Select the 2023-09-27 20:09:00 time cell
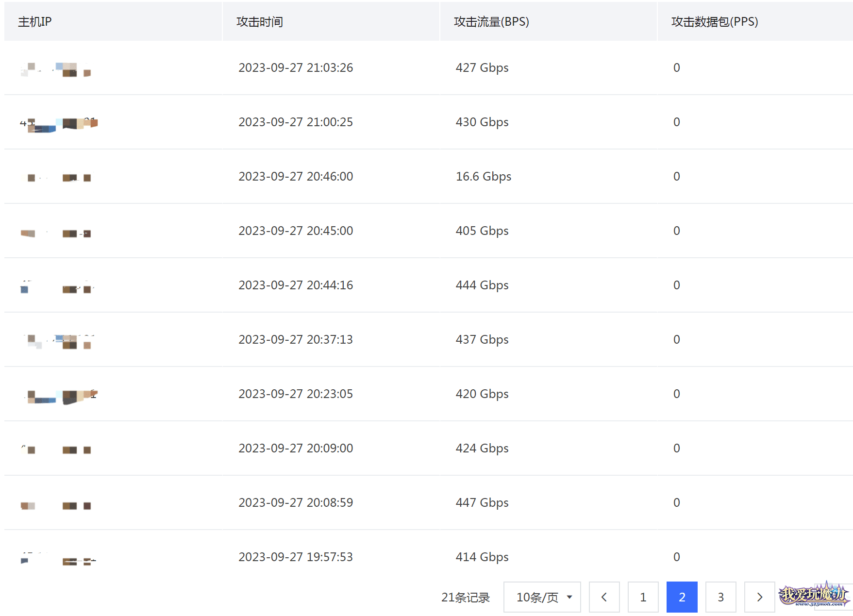The width and height of the screenshot is (853, 616). pos(296,448)
